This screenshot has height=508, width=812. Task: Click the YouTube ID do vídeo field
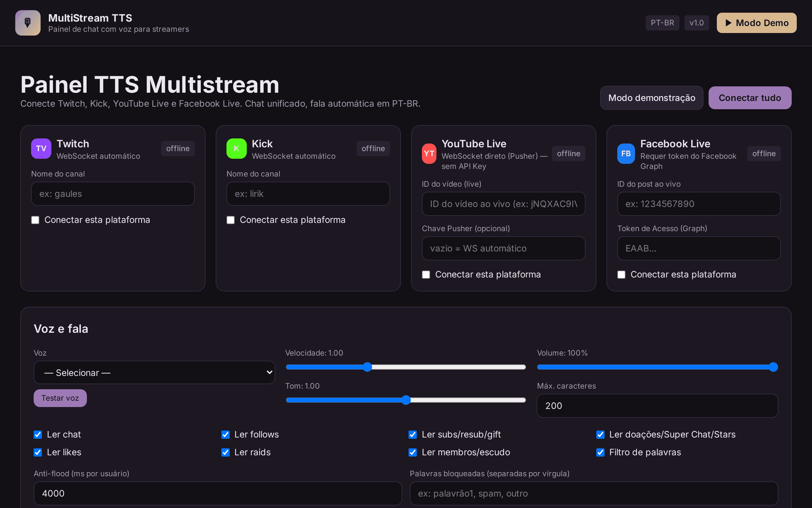(503, 204)
